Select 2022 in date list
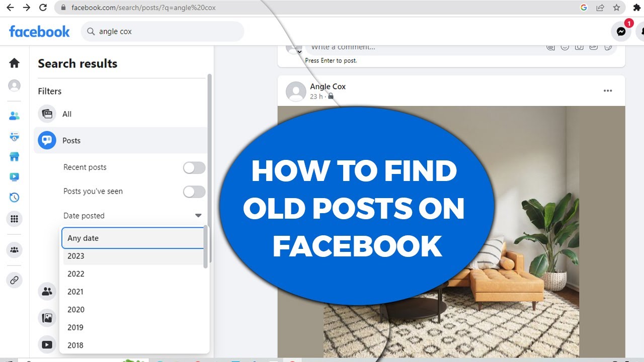 click(133, 274)
